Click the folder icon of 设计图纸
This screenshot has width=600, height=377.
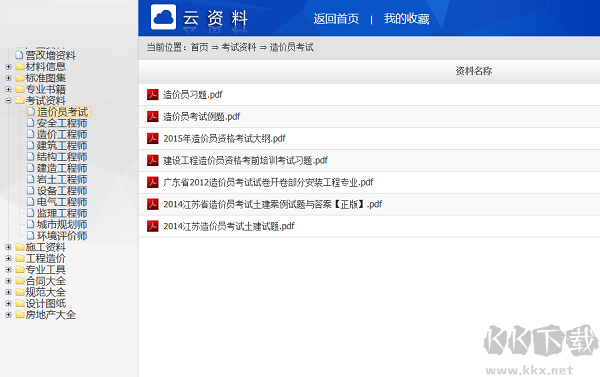[x=20, y=304]
